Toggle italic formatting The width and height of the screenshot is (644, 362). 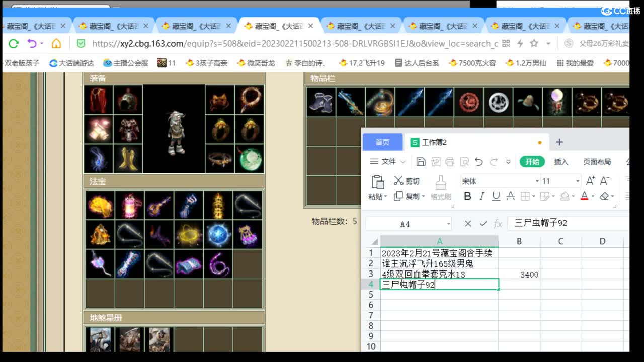click(x=482, y=196)
